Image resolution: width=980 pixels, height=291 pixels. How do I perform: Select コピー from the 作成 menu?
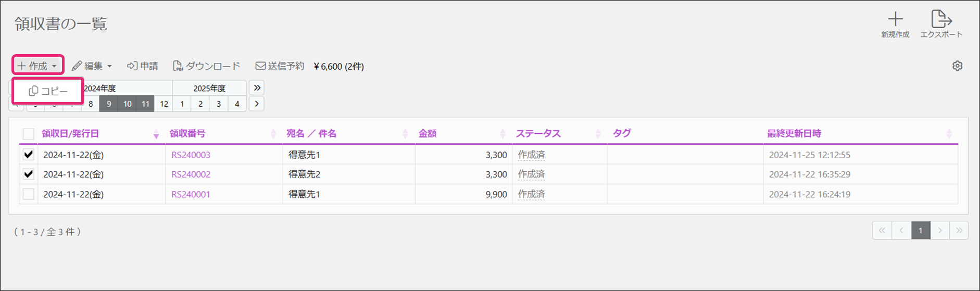tap(48, 91)
